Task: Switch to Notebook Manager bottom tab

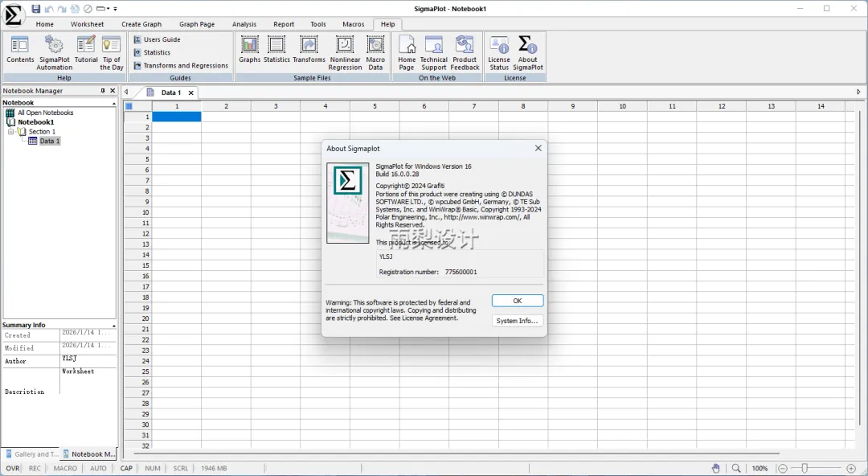Action: coord(88,453)
